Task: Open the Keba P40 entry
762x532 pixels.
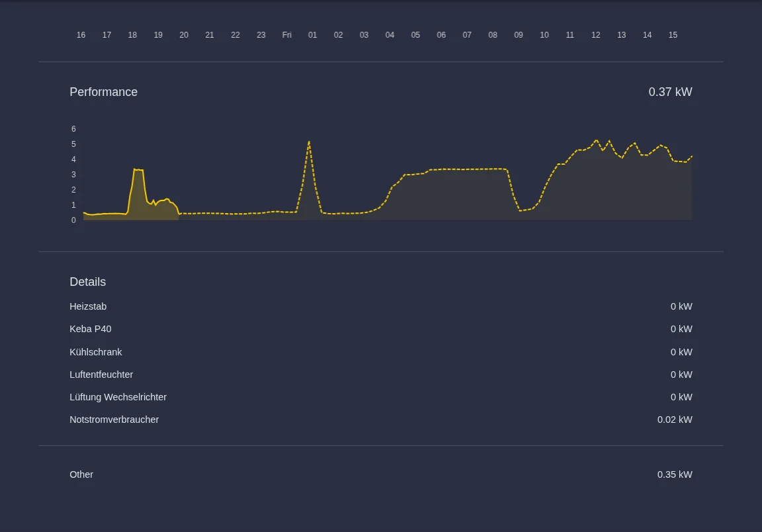Action: click(x=91, y=330)
